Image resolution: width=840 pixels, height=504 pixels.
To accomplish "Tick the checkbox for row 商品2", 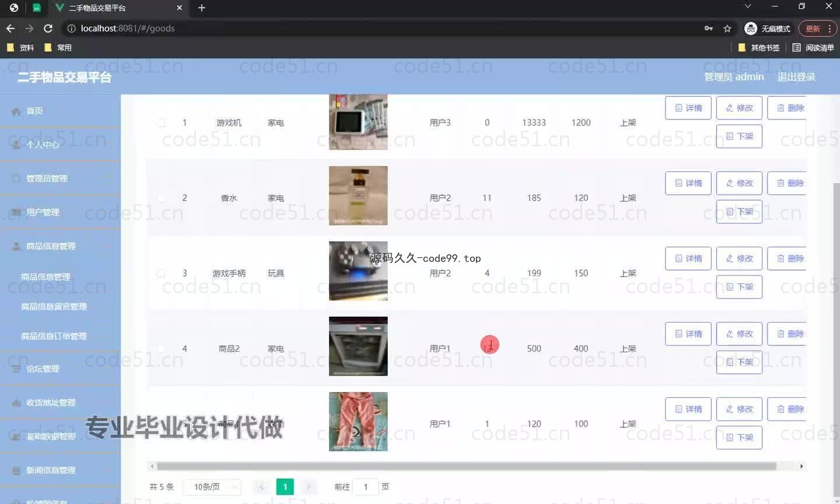I will (161, 348).
